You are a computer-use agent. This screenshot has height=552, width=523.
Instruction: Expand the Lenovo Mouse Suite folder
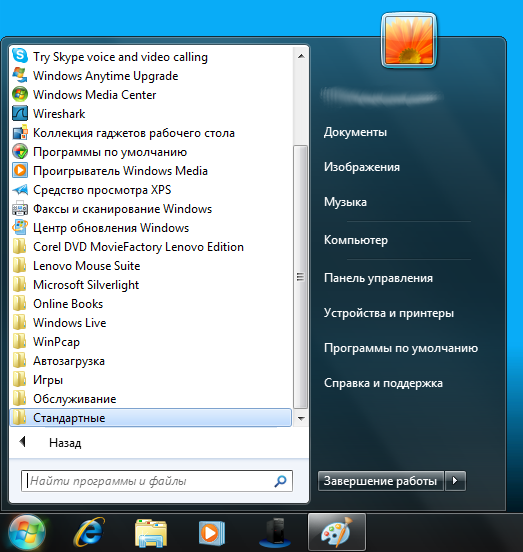(151, 266)
